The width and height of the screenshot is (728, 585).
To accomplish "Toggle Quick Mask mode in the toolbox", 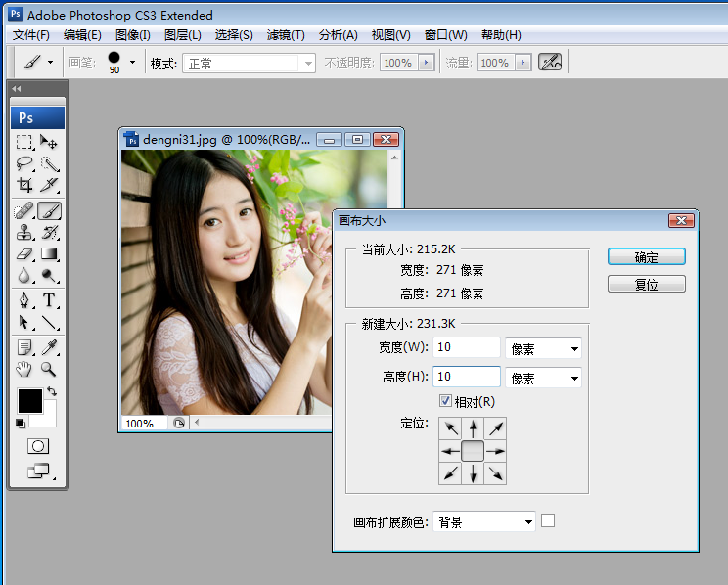I will 37,446.
